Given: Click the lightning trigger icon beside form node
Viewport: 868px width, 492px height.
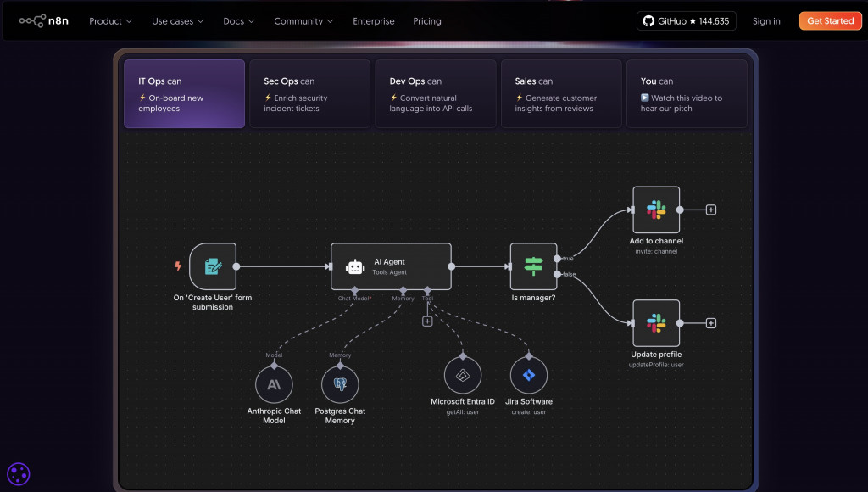Looking at the screenshot, I should [x=178, y=266].
